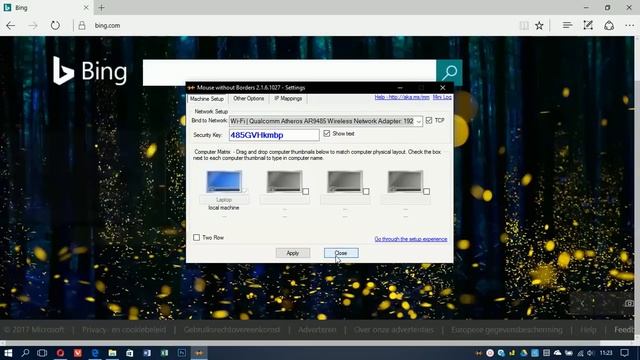This screenshot has height=360, width=640.
Task: Check the third computer thumbnail box
Action: (366, 191)
